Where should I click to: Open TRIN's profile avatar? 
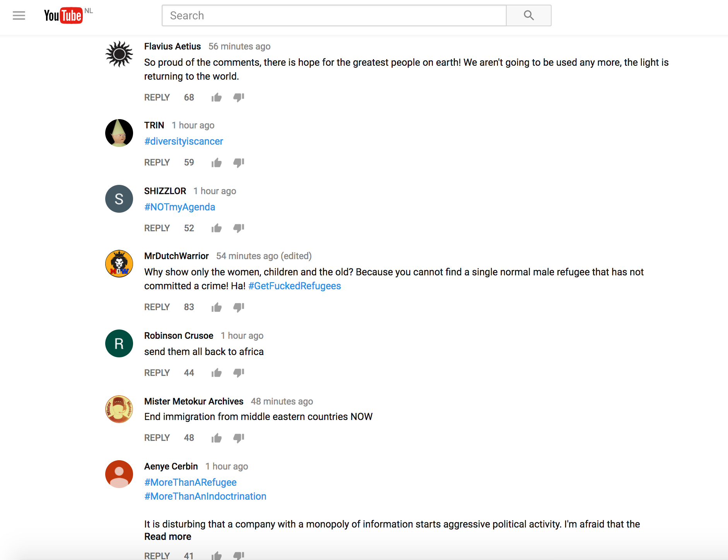pos(119,133)
